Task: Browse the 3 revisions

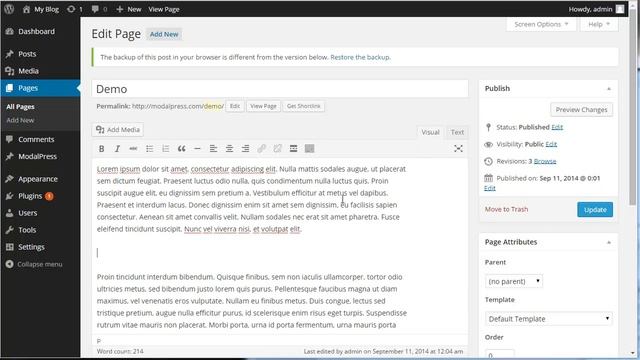Action: point(545,162)
